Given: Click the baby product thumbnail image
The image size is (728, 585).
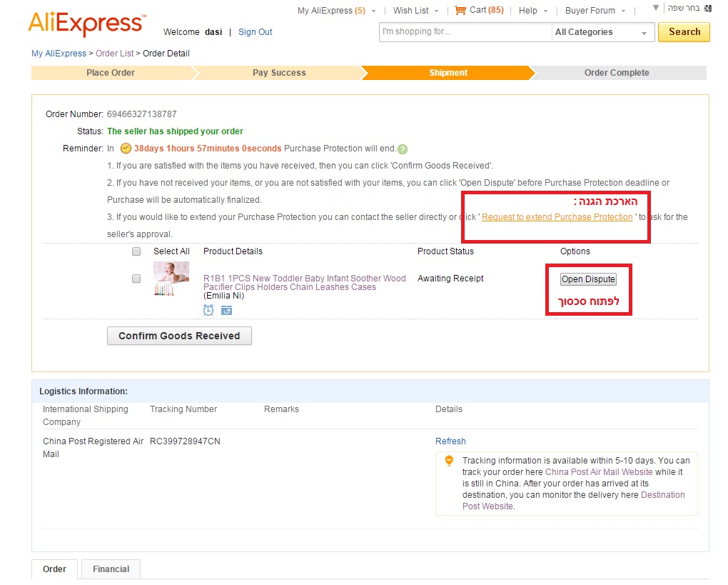Looking at the screenshot, I should click(x=171, y=279).
